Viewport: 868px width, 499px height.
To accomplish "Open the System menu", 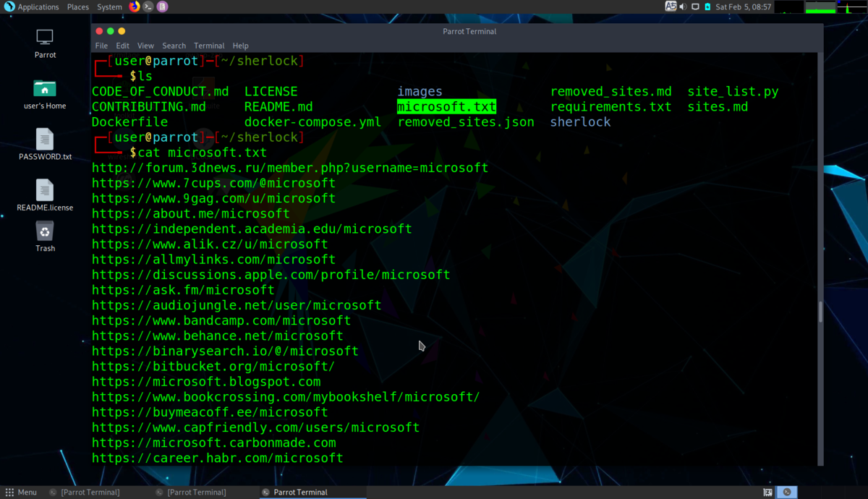I will (x=109, y=7).
